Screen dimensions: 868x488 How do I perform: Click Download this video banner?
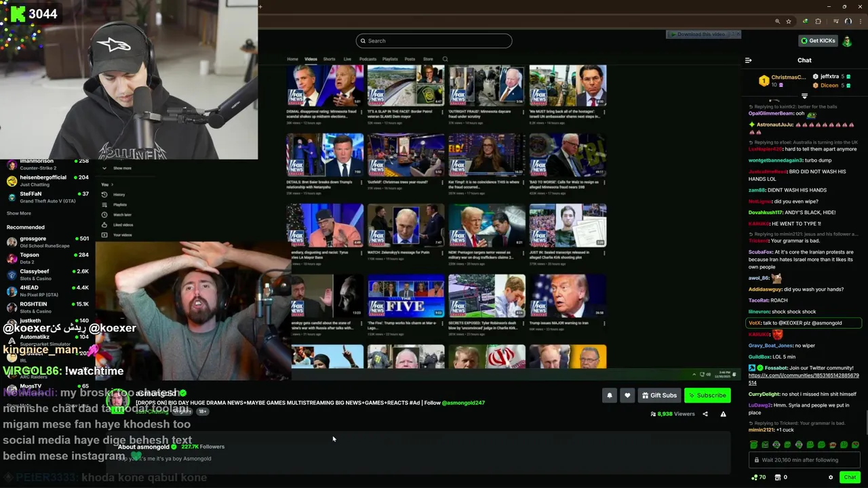click(x=703, y=35)
